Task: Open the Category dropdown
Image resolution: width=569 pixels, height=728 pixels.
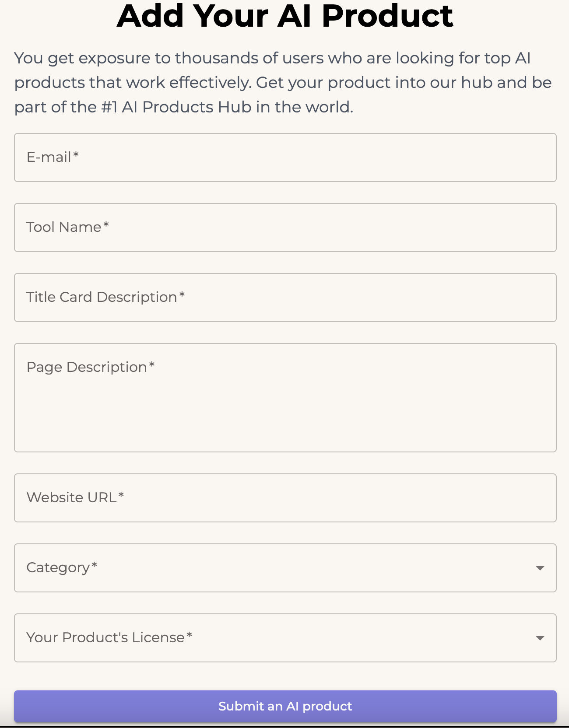Action: pyautogui.click(x=284, y=568)
